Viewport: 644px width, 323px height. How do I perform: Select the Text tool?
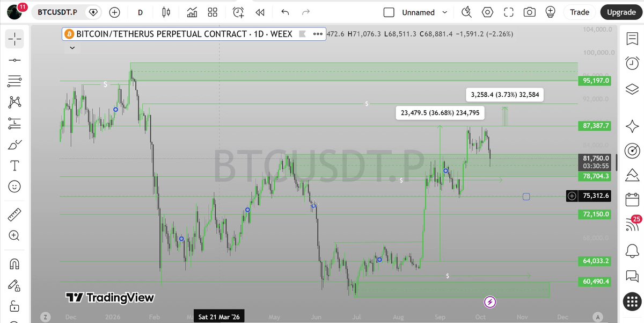[14, 166]
